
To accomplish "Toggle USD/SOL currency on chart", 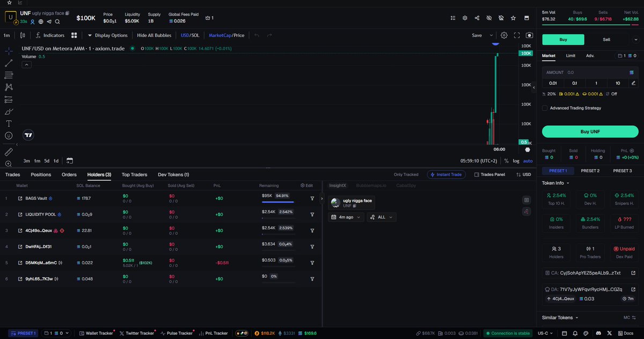I will (190, 35).
